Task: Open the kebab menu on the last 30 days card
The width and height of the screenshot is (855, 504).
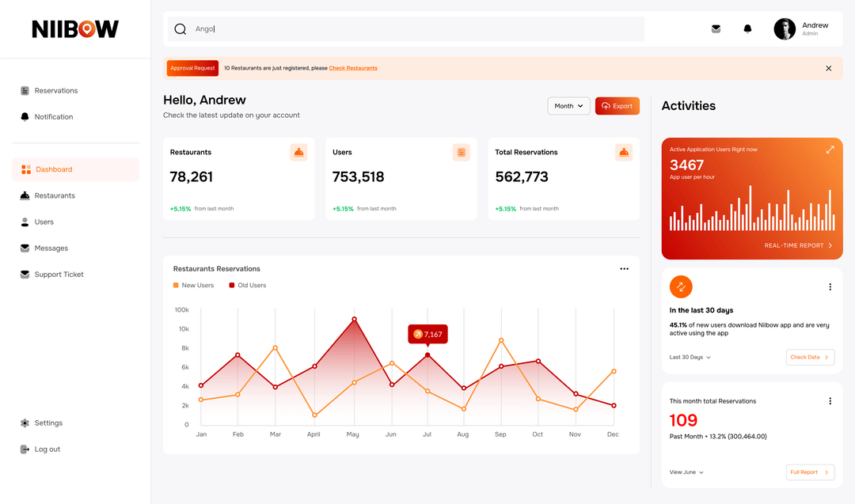Action: tap(830, 286)
